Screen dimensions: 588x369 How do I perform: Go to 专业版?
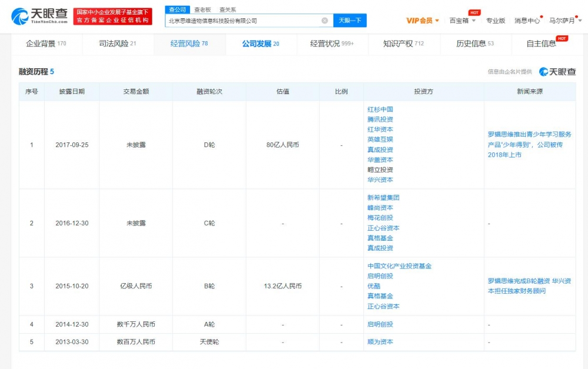point(495,21)
